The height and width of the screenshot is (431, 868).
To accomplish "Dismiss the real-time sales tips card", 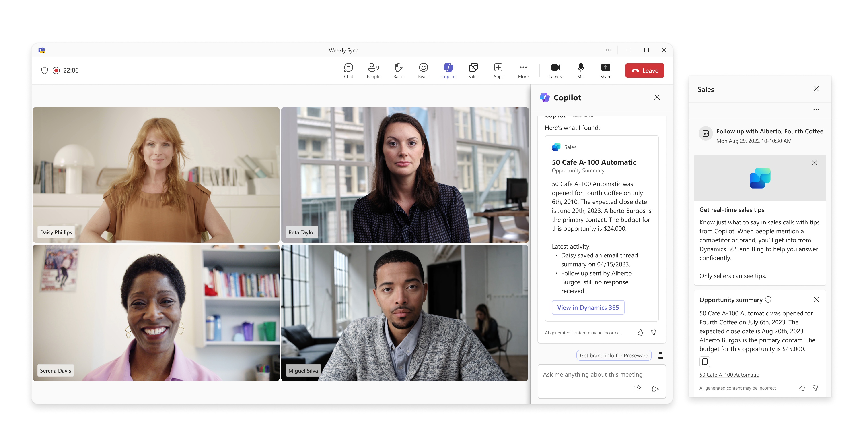I will pos(814,163).
